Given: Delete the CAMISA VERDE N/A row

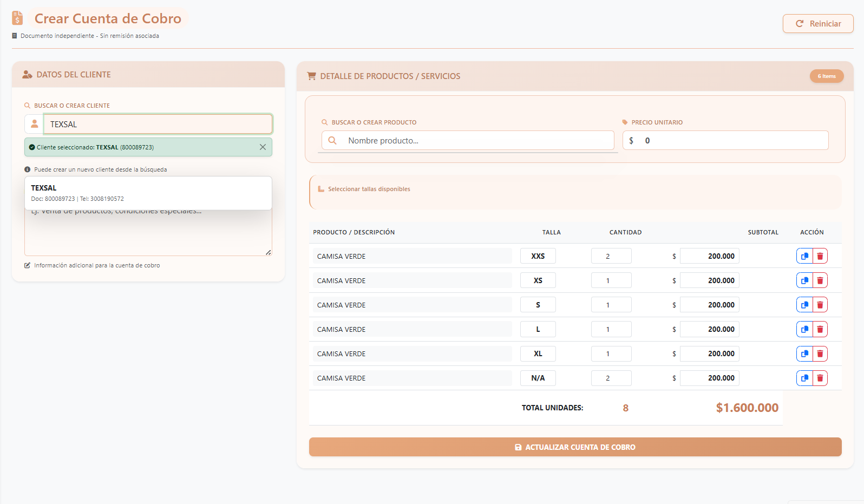Looking at the screenshot, I should click(x=820, y=378).
